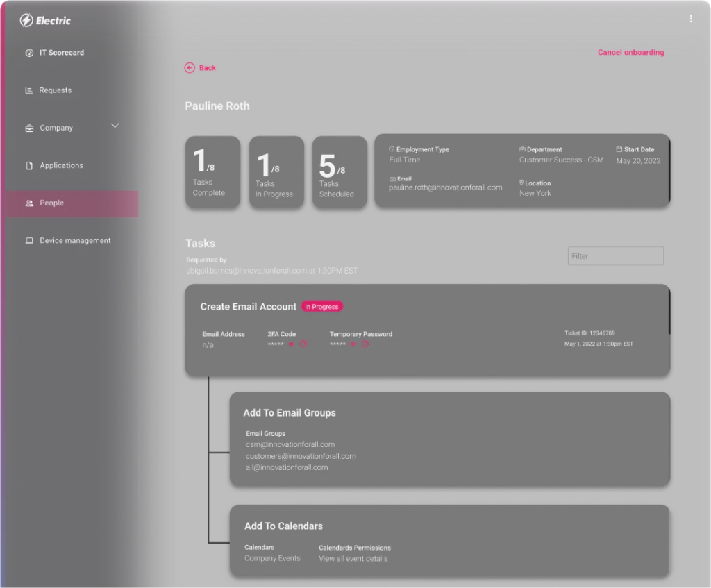Viewport: 711px width, 588px height.
Task: Click the calendar icon beside Start Date
Action: [618, 149]
